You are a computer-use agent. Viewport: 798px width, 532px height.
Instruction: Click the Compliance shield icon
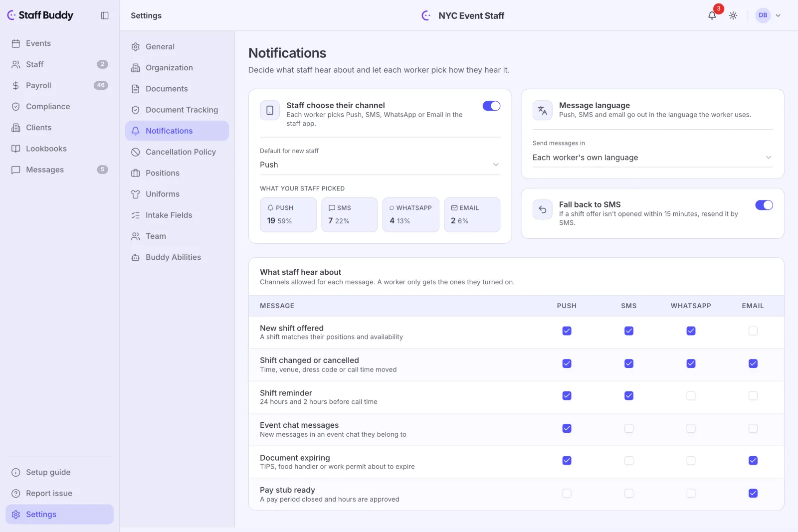coord(16,107)
